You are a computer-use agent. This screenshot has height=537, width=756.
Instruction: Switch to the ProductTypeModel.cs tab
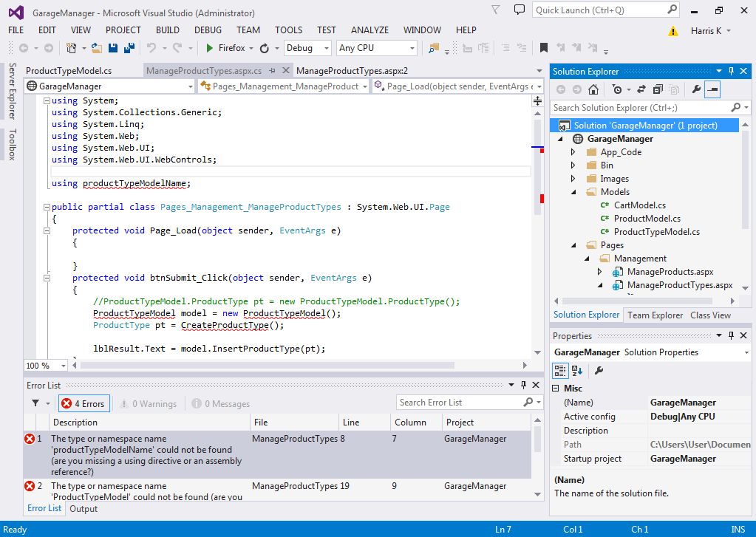[x=69, y=71]
